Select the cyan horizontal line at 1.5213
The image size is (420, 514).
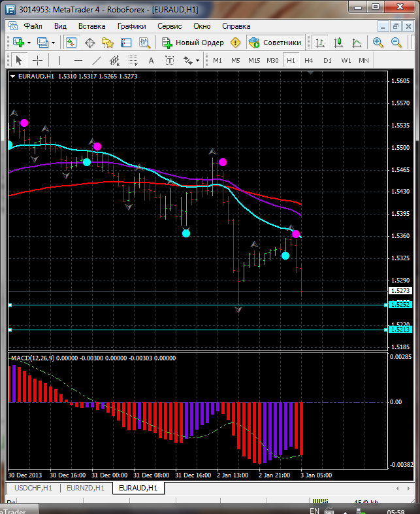198,330
